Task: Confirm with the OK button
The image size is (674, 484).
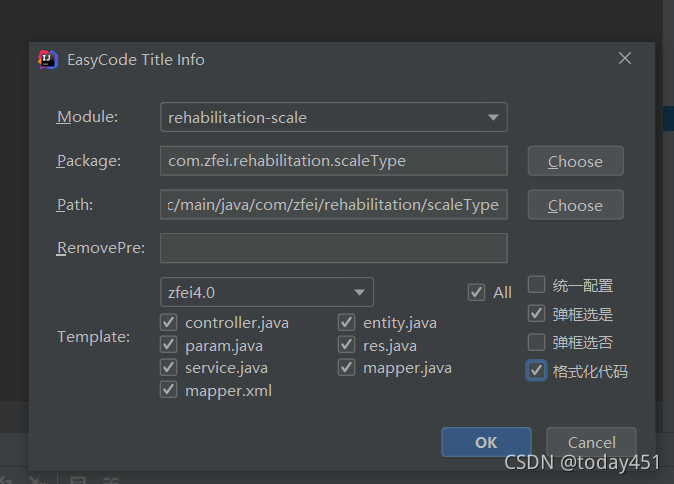Action: click(486, 442)
